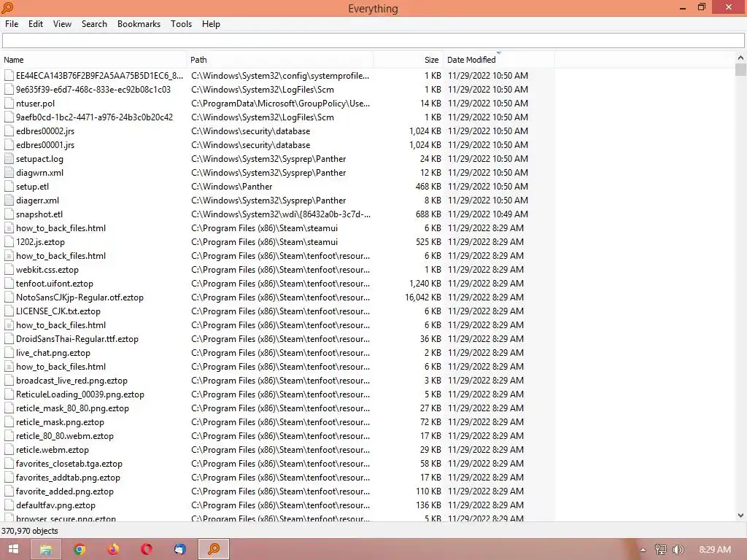The width and height of the screenshot is (747, 560).
Task: Click the file icon of 1202.js.eztop
Action: pyautogui.click(x=9, y=241)
